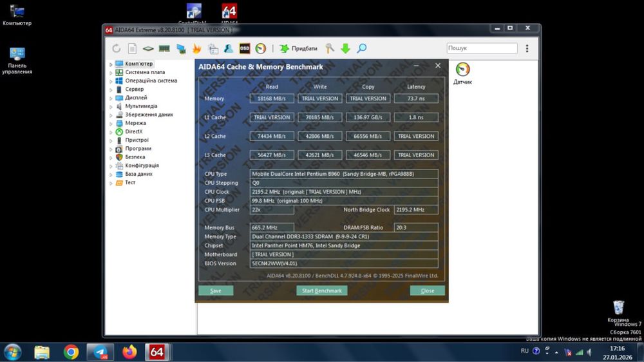The height and width of the screenshot is (362, 644).
Task: Open Telegram from the taskbar
Action: (x=100, y=352)
